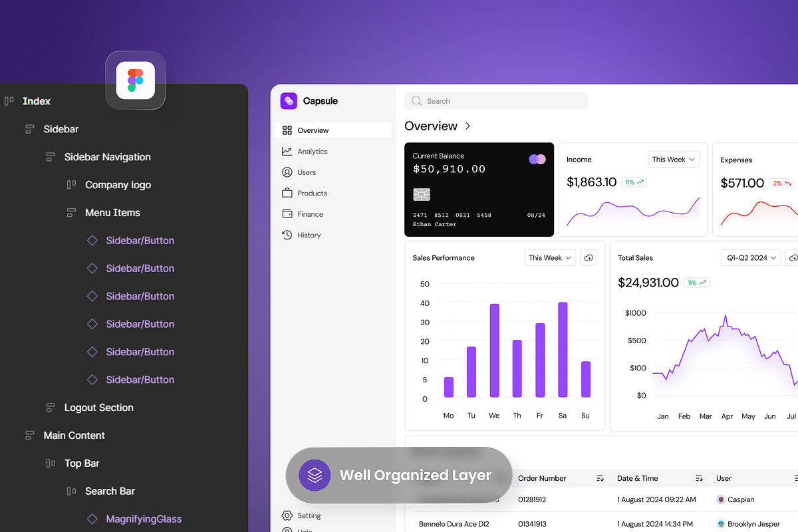798x532 pixels.
Task: Click into the Search input field
Action: [x=496, y=101]
